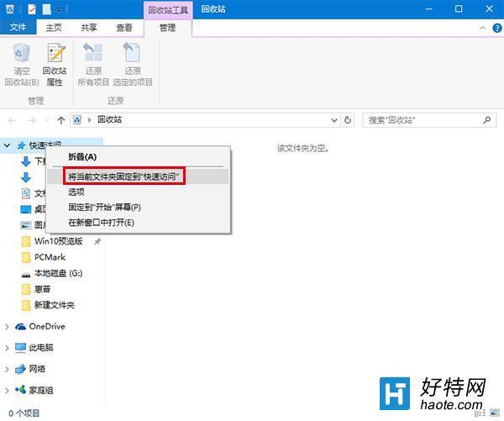Expand chevron after address bar recycle icon
Viewport: 504px width, 421px height.
[89, 120]
